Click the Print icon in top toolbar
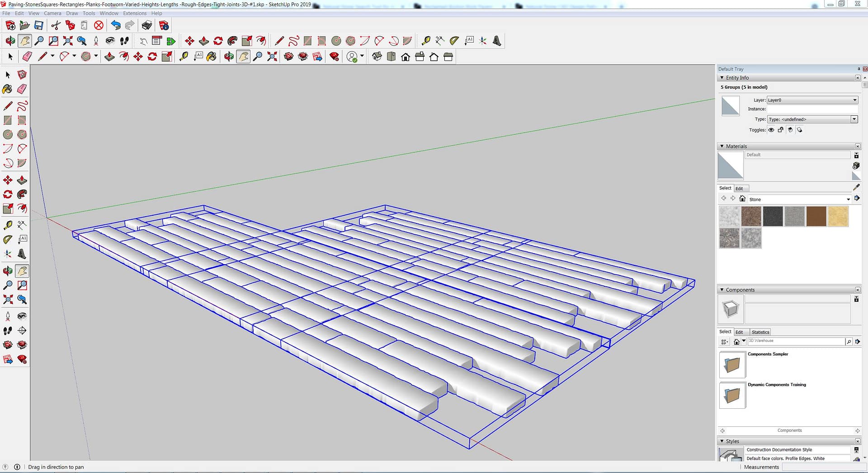Viewport: 868px width, 473px height. pos(146,25)
